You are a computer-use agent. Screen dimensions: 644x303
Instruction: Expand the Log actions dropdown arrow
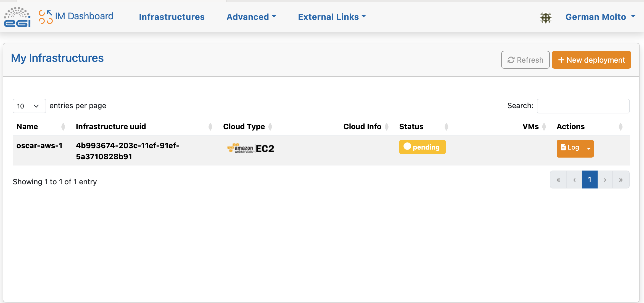click(x=588, y=149)
